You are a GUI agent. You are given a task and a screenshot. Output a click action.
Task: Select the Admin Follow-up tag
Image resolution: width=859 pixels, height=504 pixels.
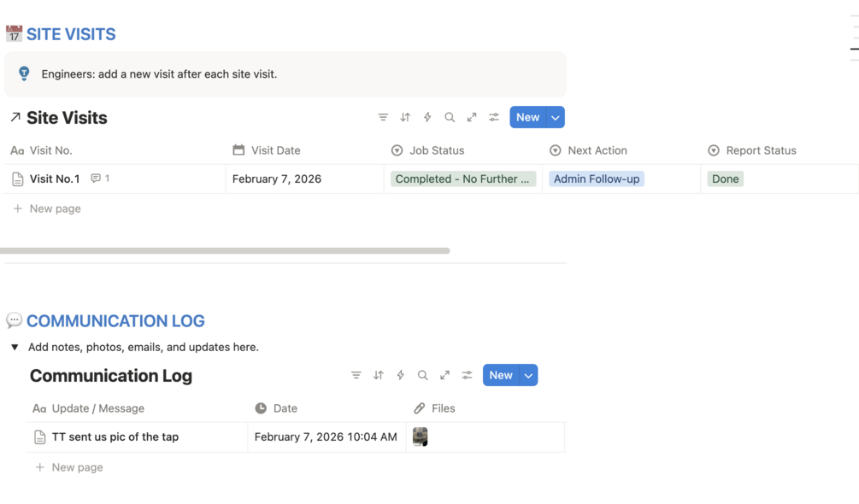pos(597,179)
